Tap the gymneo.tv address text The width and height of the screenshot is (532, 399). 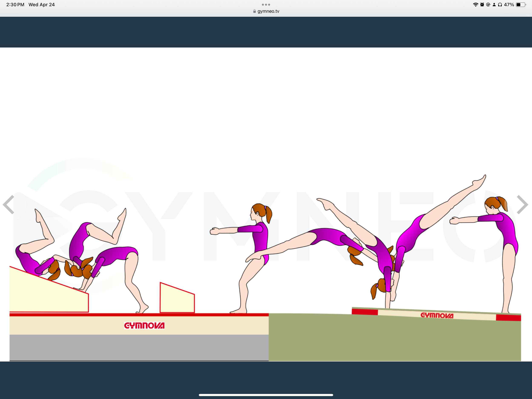click(268, 11)
